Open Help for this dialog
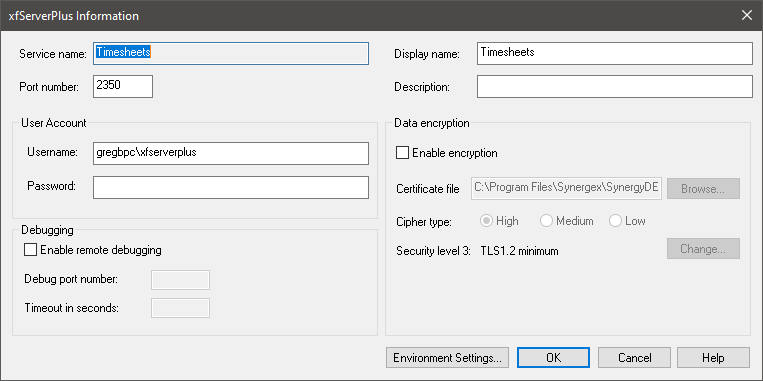This screenshot has width=763, height=381. (713, 358)
